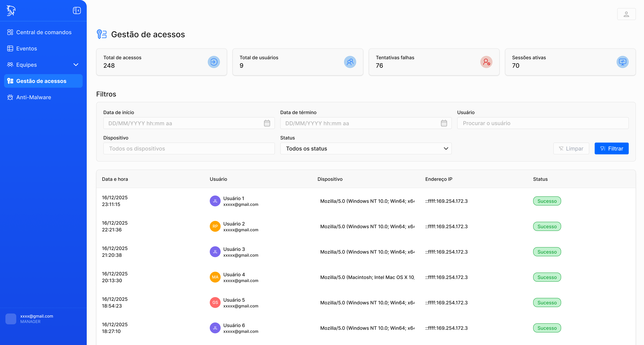Expand the Equipes submenu chevron
This screenshot has width=644, height=345.
[x=76, y=65]
